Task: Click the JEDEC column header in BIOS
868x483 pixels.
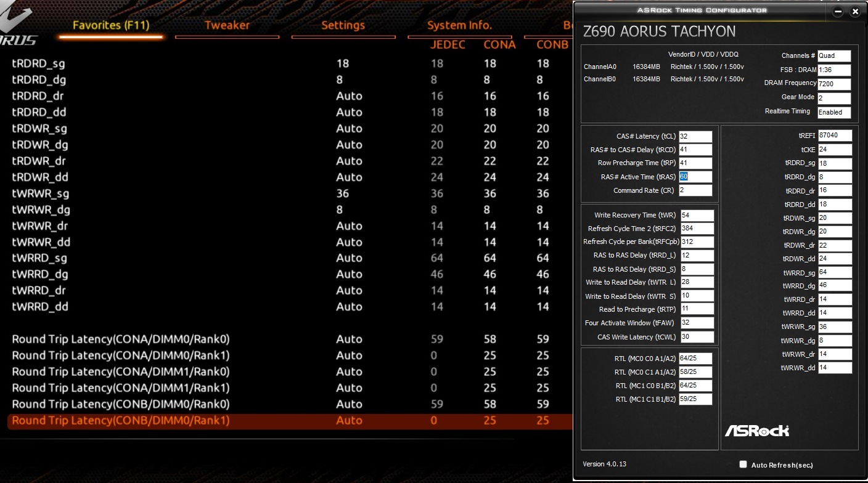Action: [448, 45]
